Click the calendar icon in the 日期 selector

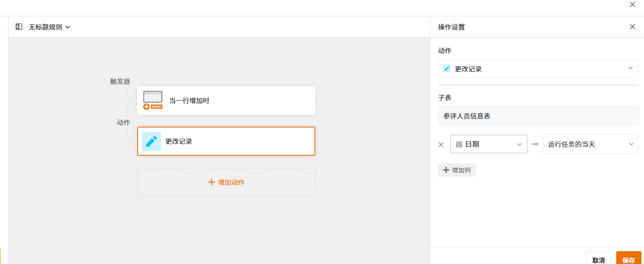[x=459, y=144]
